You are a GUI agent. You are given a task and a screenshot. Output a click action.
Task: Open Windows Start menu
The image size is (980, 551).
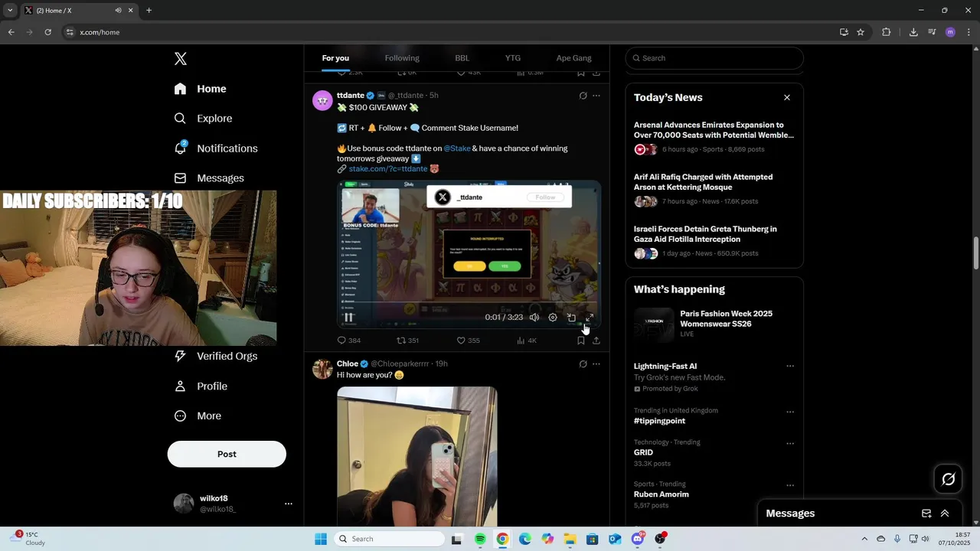pos(321,539)
